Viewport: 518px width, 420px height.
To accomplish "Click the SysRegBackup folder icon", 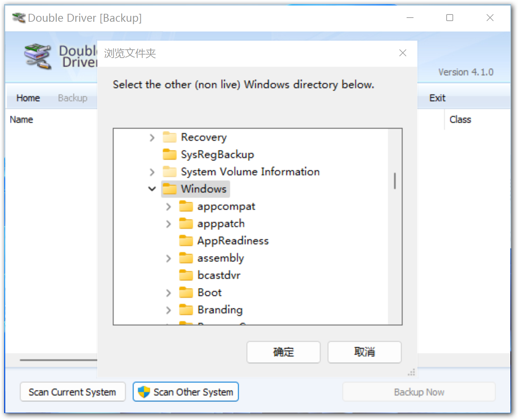I will [170, 154].
